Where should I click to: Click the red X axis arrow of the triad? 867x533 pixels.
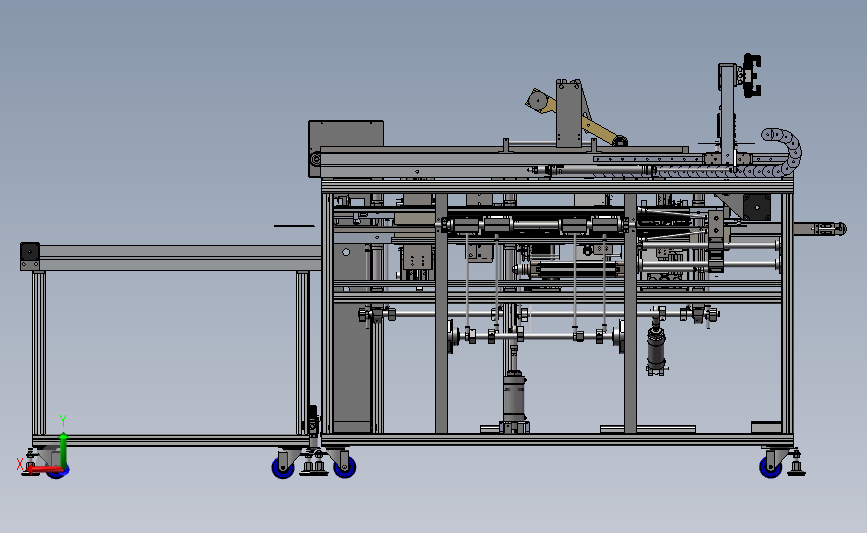click(43, 470)
